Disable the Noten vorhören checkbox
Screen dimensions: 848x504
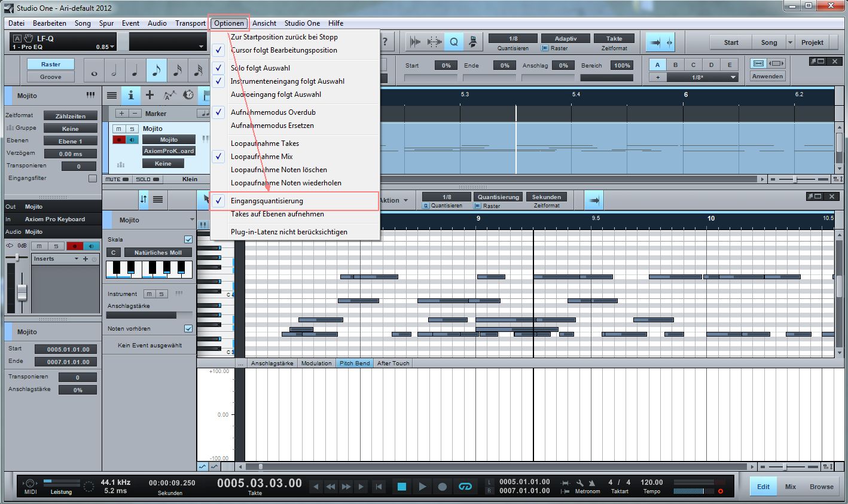pos(188,329)
